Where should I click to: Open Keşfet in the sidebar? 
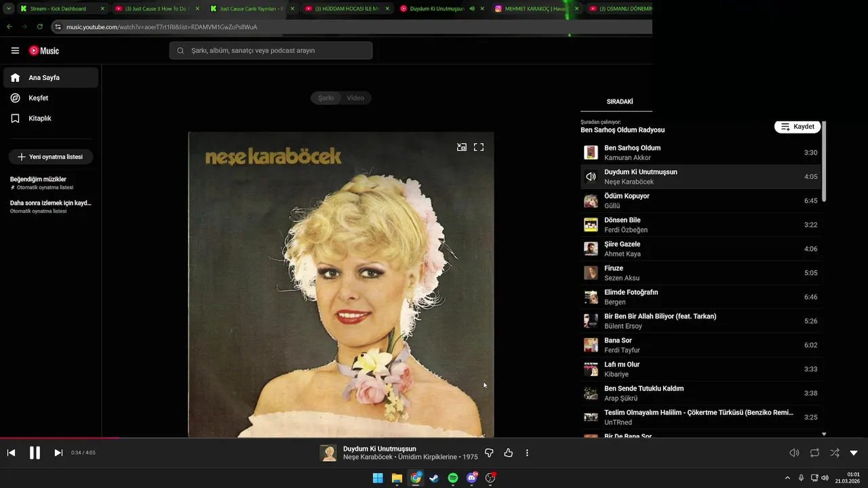pos(51,98)
